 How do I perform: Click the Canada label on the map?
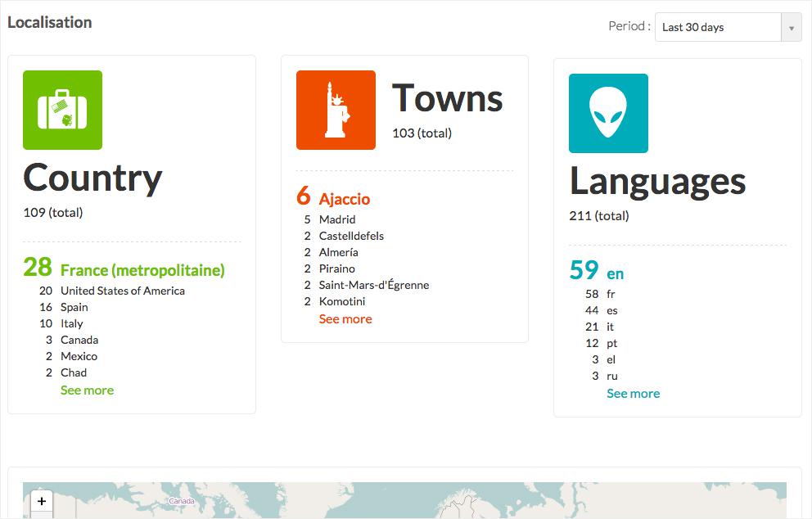181,501
